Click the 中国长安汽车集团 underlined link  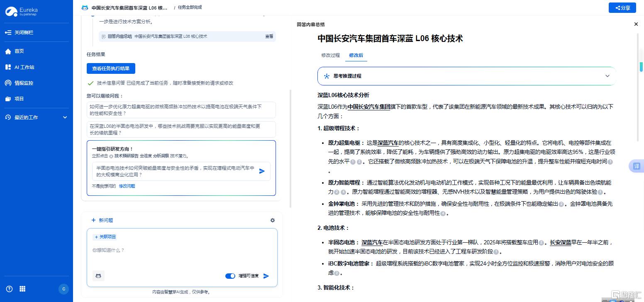pyautogui.click(x=369, y=107)
